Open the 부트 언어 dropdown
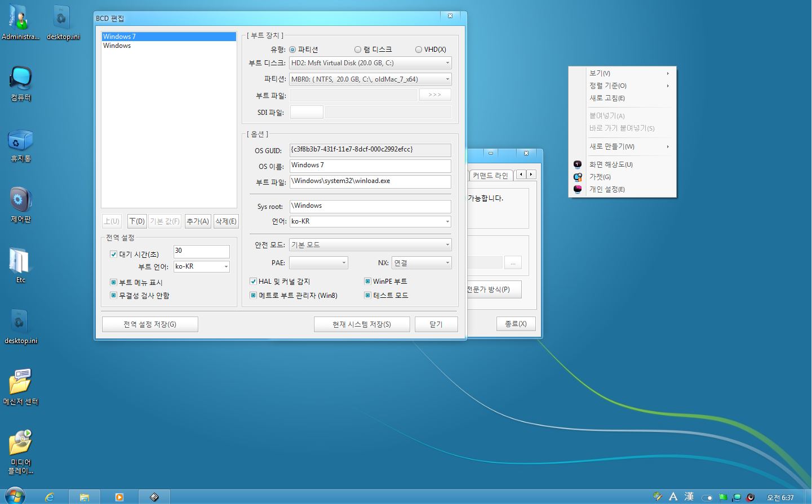This screenshot has width=812, height=504. (x=201, y=266)
